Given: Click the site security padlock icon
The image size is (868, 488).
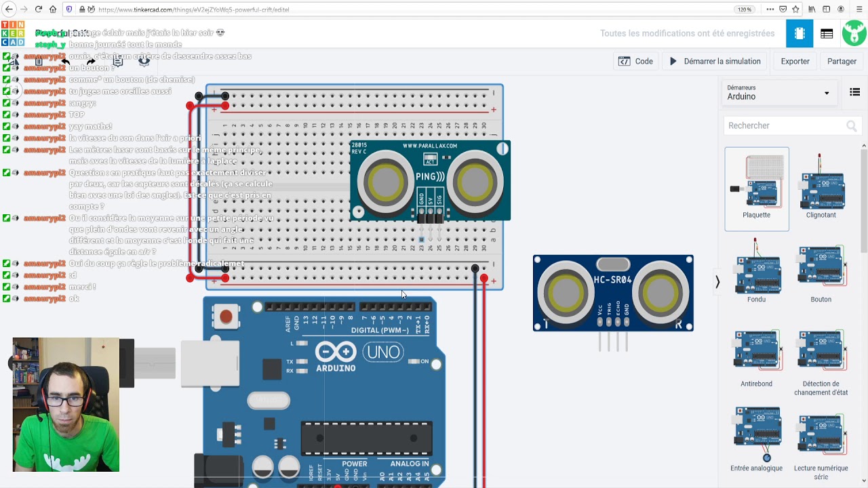Looking at the screenshot, I should 82,9.
